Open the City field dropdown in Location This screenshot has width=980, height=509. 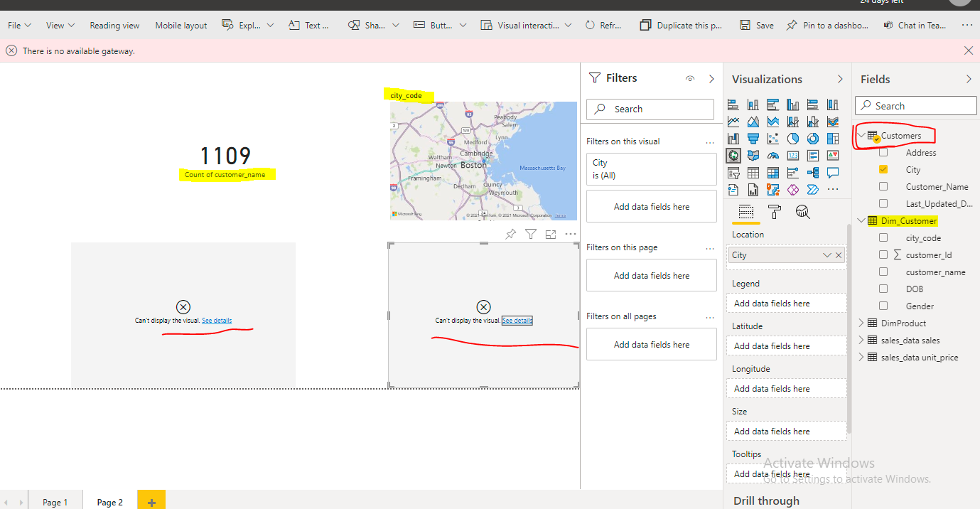coord(826,255)
